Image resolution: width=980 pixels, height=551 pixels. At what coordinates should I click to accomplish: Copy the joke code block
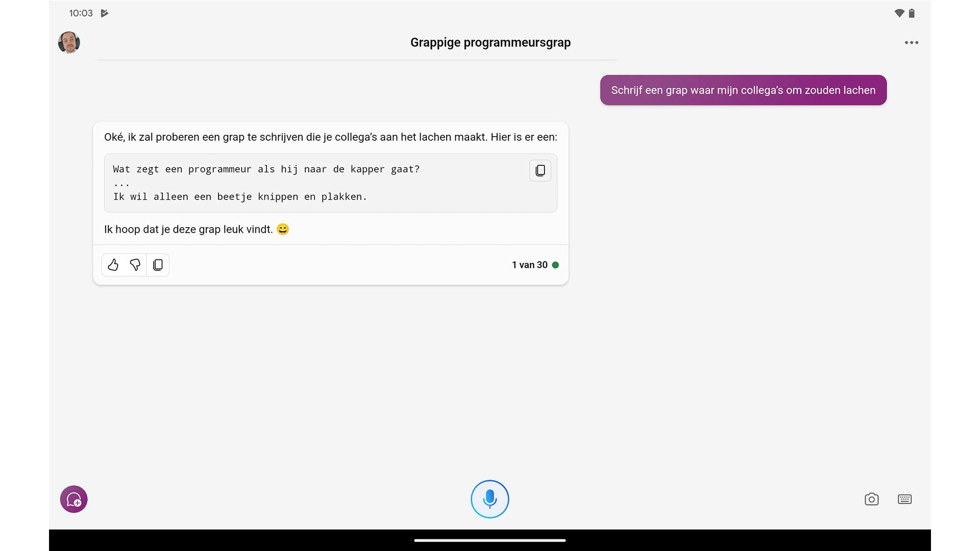click(540, 170)
